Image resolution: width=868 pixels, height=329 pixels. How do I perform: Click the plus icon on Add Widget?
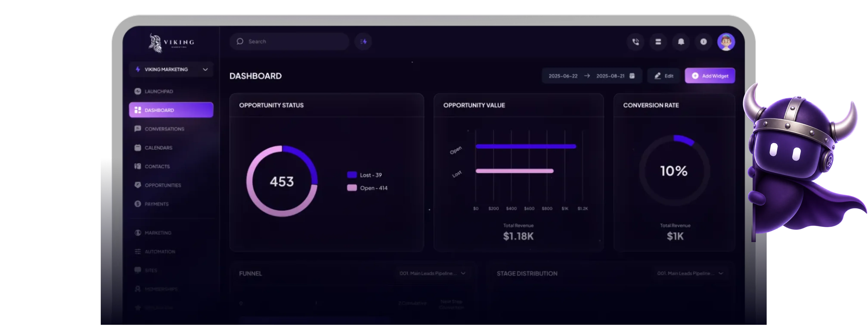click(x=695, y=76)
